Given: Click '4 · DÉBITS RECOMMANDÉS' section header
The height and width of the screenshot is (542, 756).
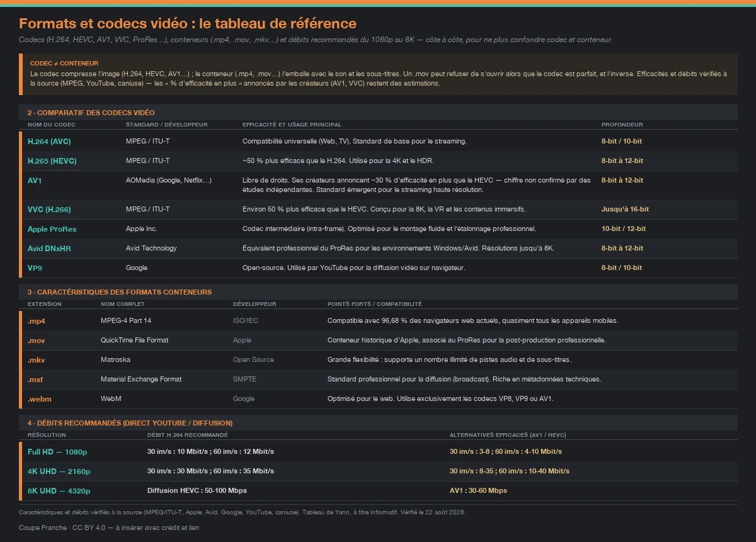Looking at the screenshot, I should (130, 423).
